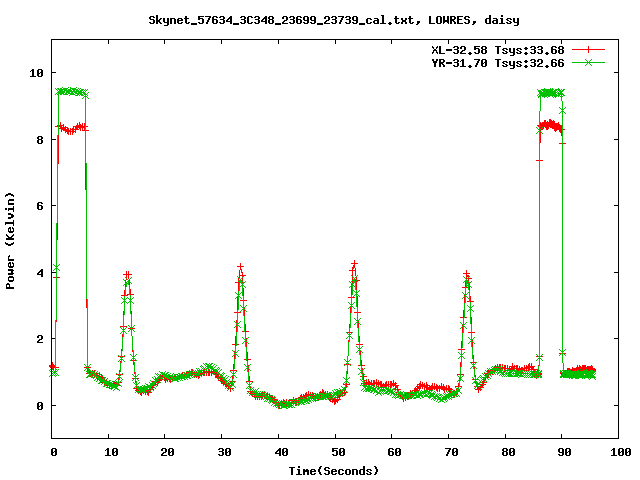Click the y-axis tick label 2

coord(40,339)
